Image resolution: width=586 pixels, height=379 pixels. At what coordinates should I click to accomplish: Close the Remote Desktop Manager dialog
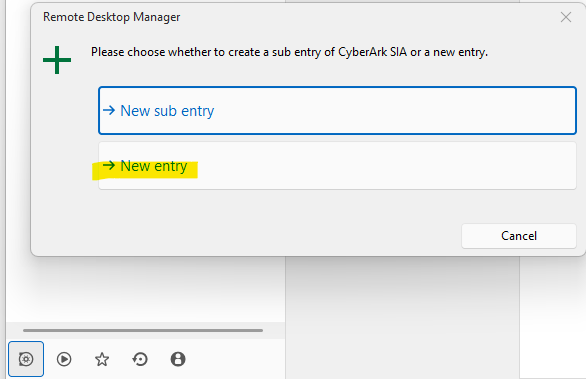(566, 17)
